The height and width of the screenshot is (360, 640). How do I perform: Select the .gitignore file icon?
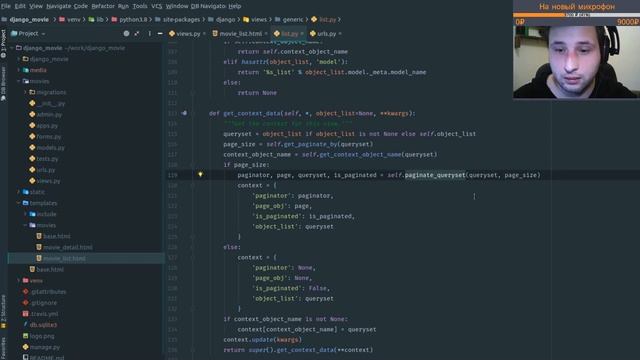pyautogui.click(x=26, y=302)
